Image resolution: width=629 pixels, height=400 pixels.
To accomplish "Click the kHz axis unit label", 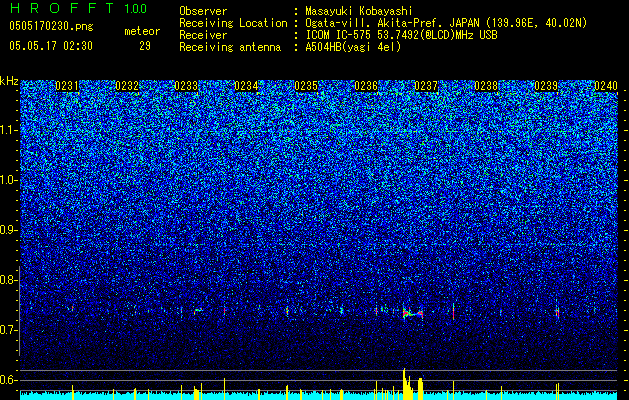I will point(9,81).
